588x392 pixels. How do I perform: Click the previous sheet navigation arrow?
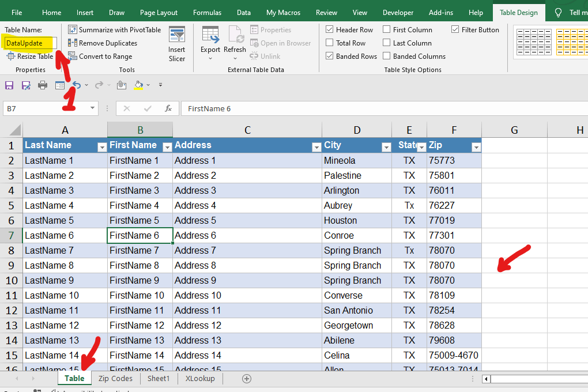coord(17,379)
